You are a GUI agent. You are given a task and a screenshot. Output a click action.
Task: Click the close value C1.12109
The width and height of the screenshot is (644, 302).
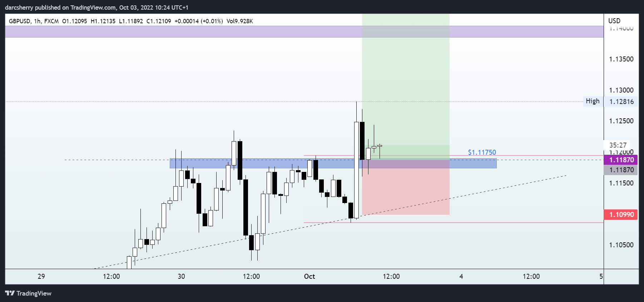(159, 21)
